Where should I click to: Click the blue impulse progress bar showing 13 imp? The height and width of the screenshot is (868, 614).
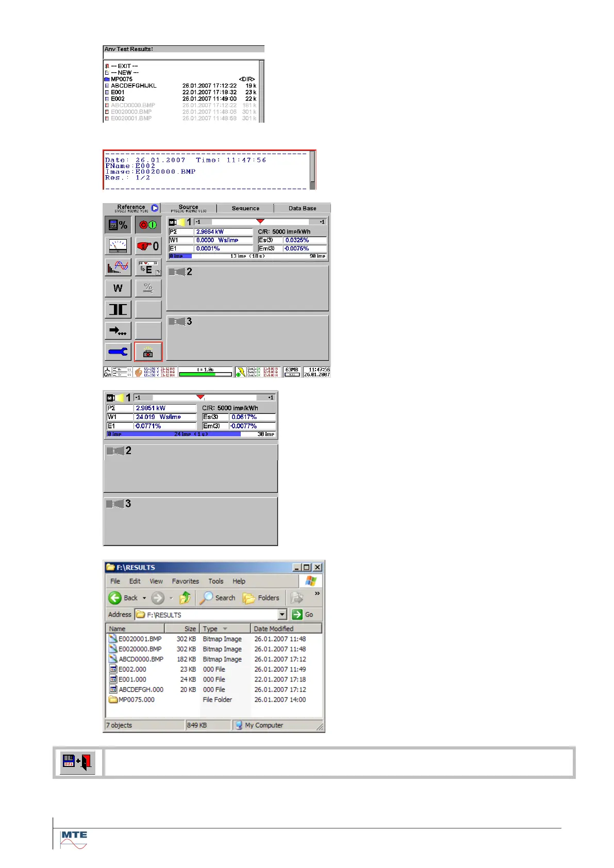[x=247, y=256]
